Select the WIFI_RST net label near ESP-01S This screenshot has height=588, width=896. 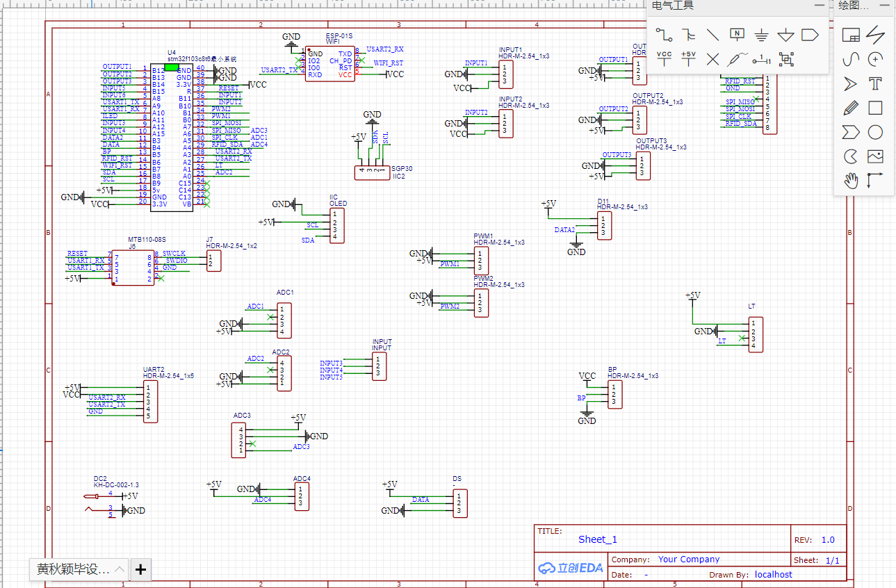click(x=388, y=63)
